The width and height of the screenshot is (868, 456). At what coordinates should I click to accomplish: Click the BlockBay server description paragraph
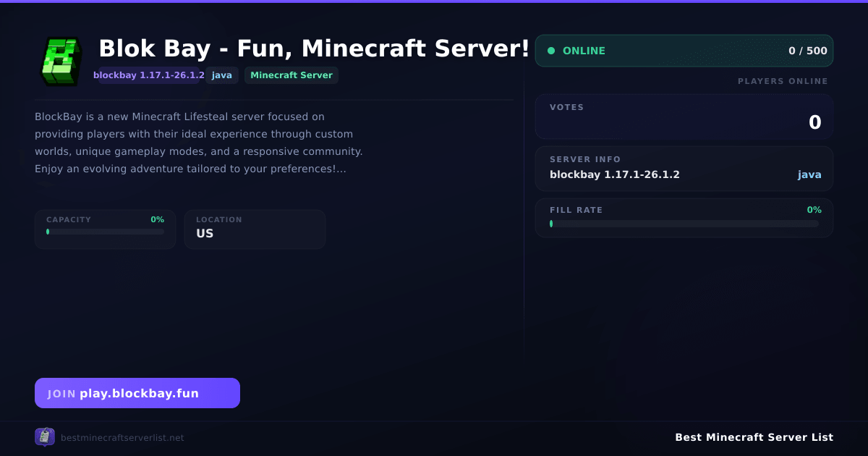coord(199,143)
